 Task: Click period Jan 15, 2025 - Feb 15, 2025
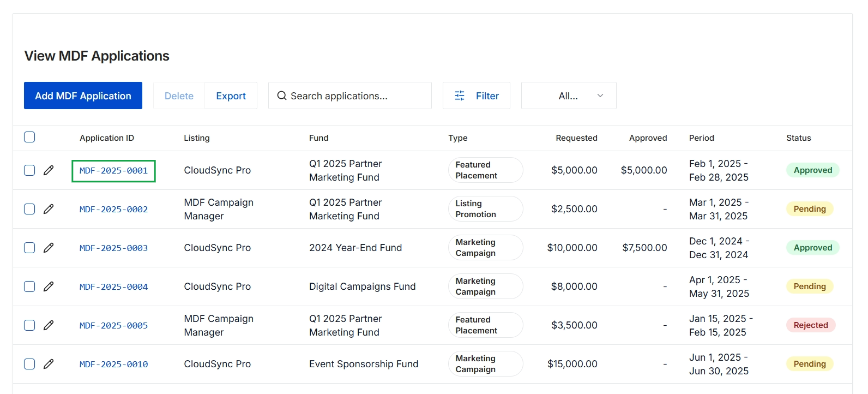(721, 325)
